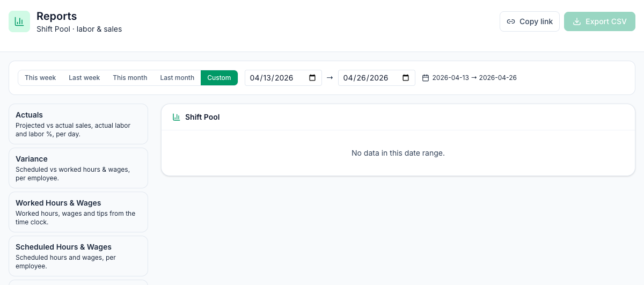The width and height of the screenshot is (644, 285).
Task: Select the Custom range tab
Action: (x=219, y=78)
